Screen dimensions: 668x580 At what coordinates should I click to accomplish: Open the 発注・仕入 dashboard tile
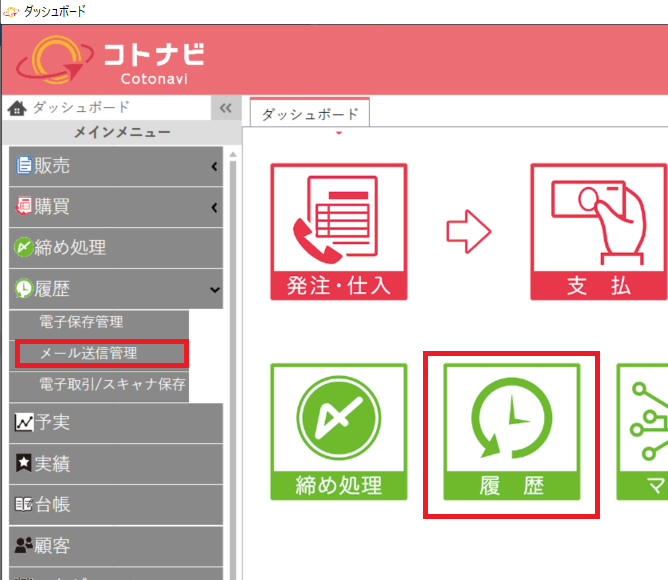pyautogui.click(x=339, y=231)
